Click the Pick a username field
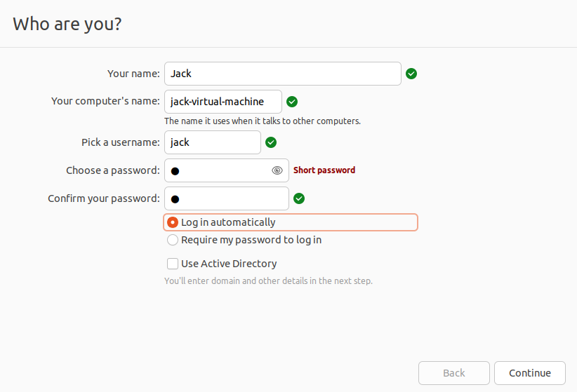This screenshot has width=577, height=392. [x=212, y=142]
